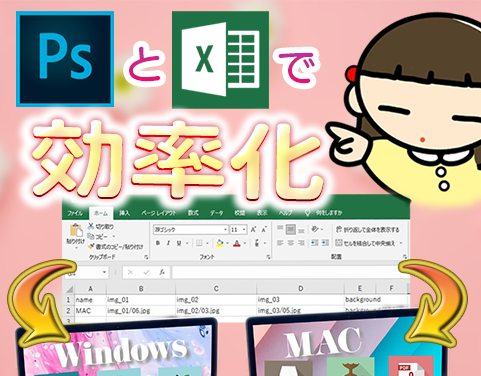Click the Tell Me lightbulb search box
The width and height of the screenshot is (481, 376).
click(323, 213)
